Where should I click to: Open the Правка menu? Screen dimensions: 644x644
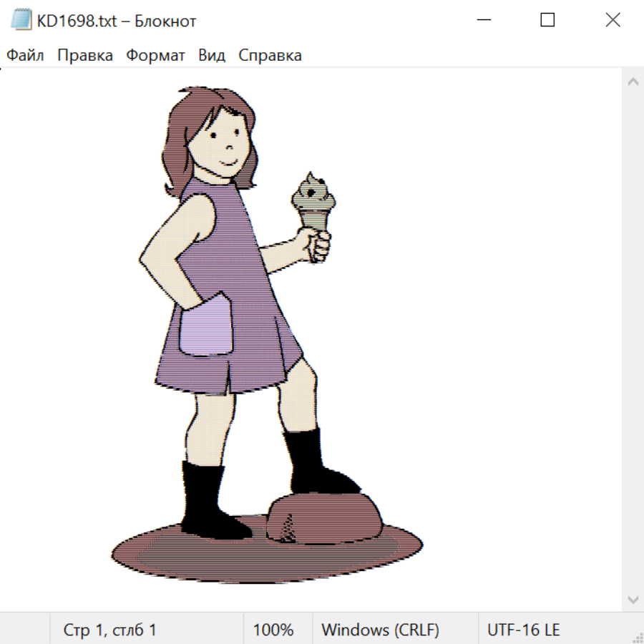[x=85, y=56]
